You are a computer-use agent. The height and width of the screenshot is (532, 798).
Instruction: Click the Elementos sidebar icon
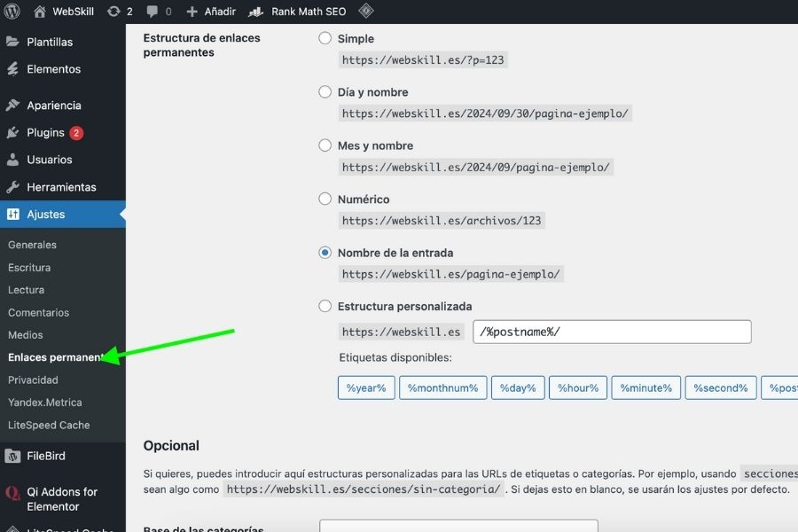12,69
